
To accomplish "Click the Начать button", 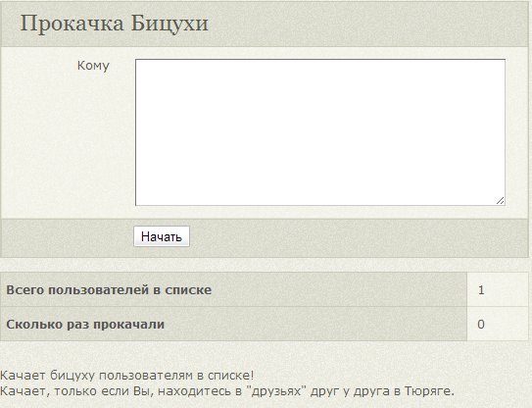I will coord(162,236).
